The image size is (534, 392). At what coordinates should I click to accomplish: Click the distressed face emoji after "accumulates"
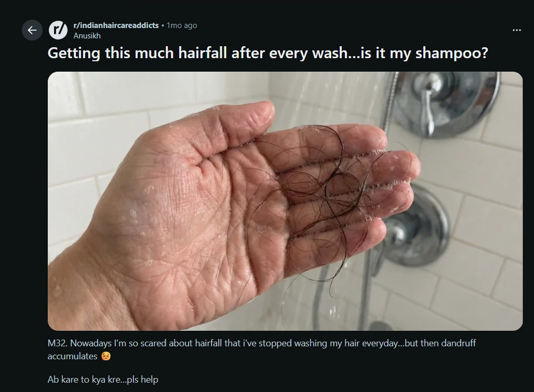coord(106,356)
